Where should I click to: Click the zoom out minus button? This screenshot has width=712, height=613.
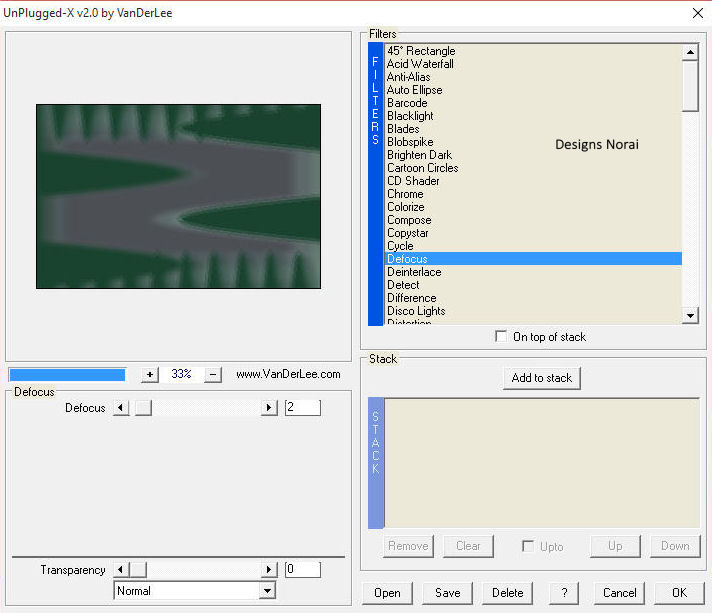(213, 375)
